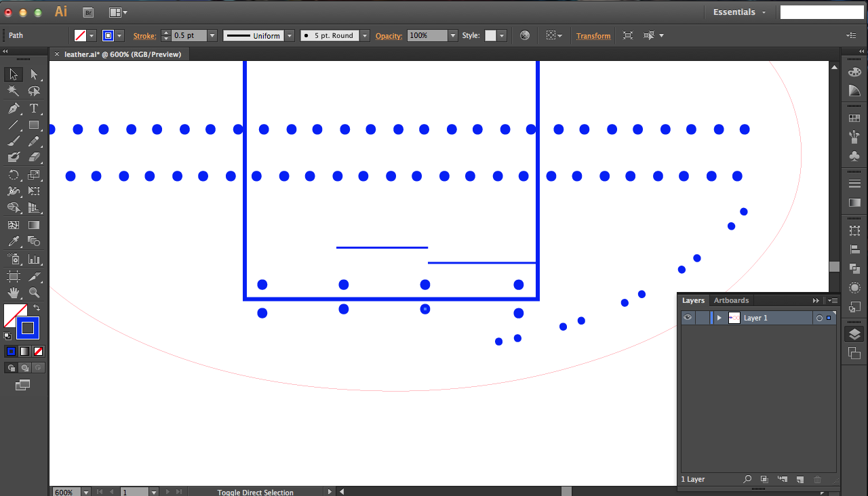Pick the Slice tool
Screen dimensions: 868x496
[34, 276]
